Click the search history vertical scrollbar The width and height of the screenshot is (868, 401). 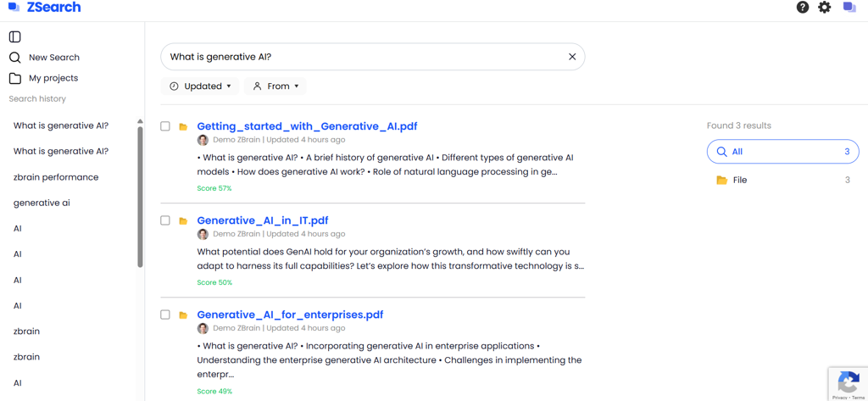(x=140, y=195)
